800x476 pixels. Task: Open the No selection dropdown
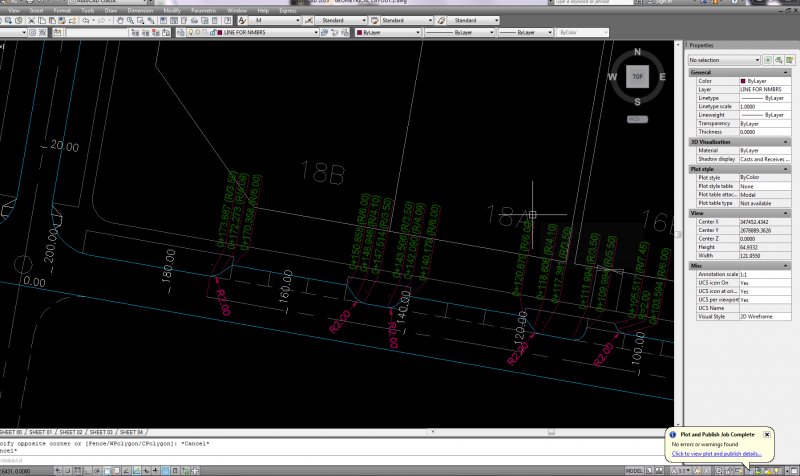coord(756,60)
